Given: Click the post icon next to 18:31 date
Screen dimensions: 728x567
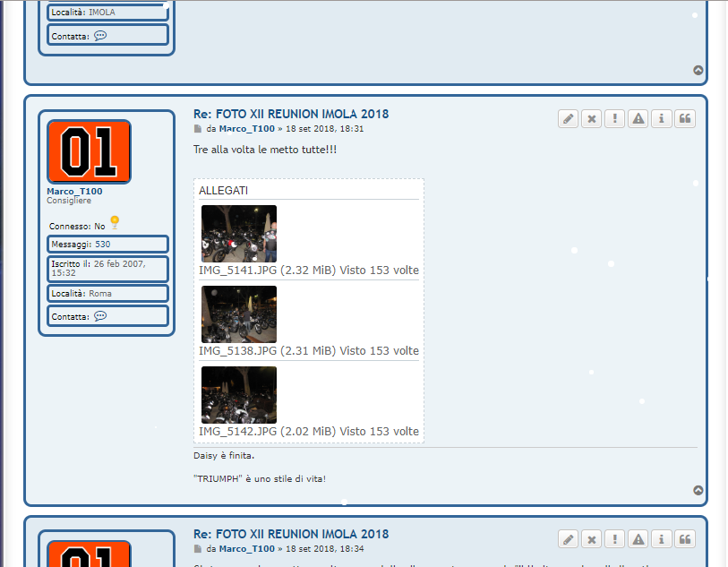Looking at the screenshot, I should click(198, 129).
